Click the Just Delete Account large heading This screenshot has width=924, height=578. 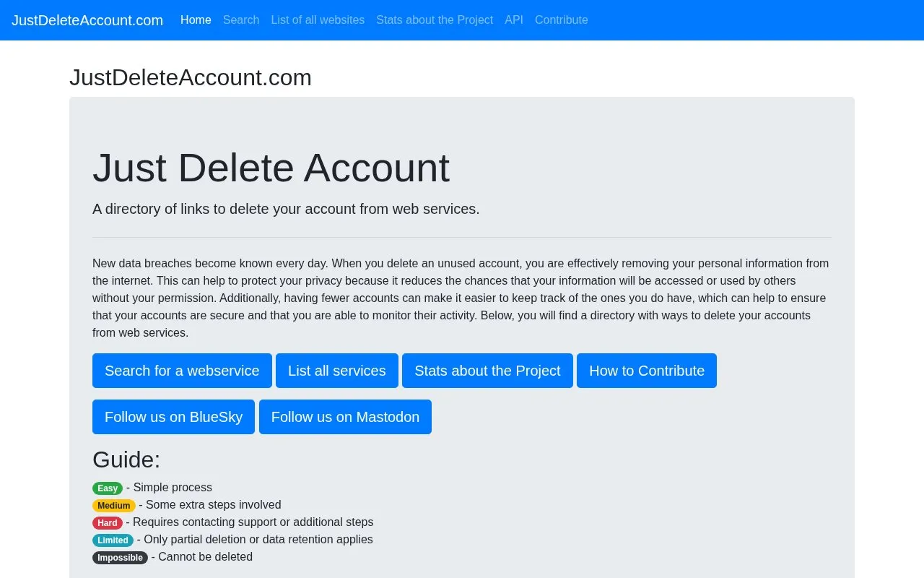pos(271,168)
